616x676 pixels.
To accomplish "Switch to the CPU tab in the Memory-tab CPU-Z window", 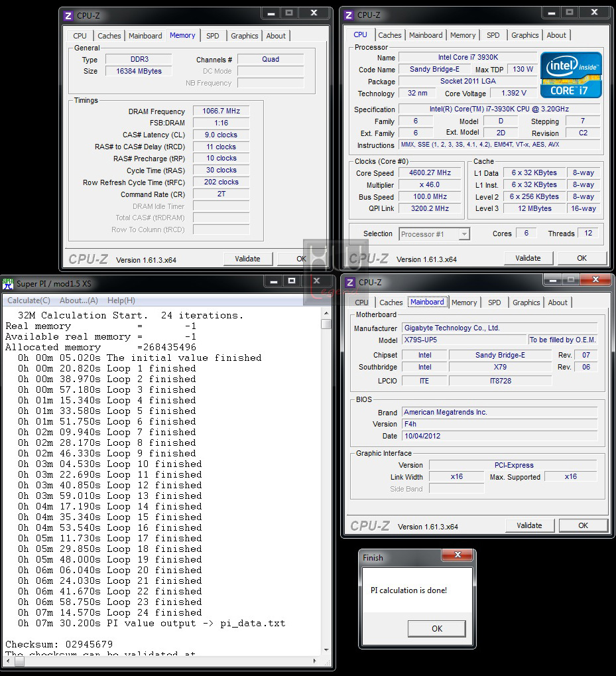I will (80, 36).
